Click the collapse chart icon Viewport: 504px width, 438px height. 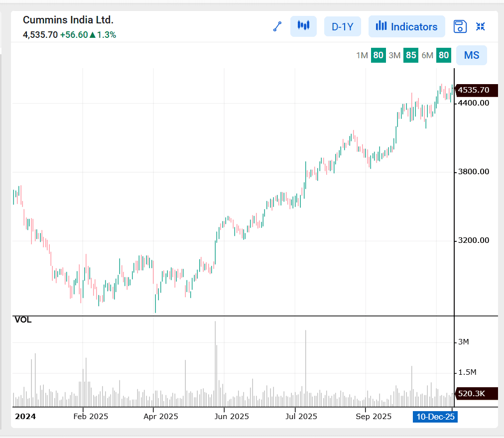coord(481,26)
